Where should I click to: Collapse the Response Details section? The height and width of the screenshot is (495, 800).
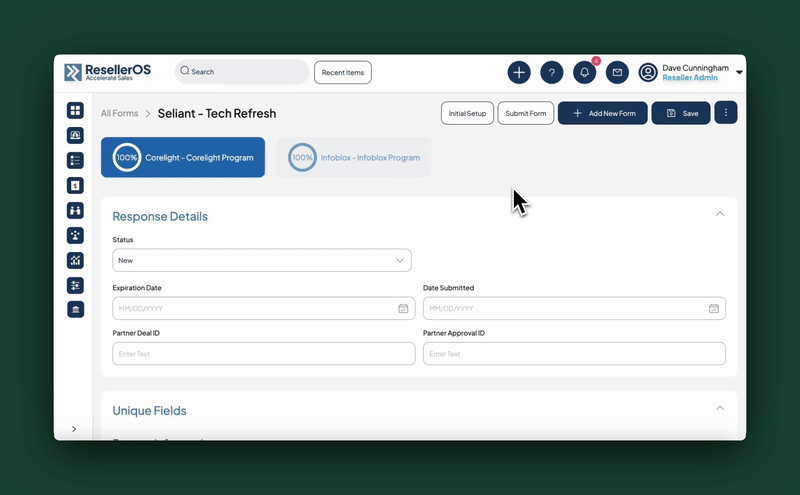[719, 214]
